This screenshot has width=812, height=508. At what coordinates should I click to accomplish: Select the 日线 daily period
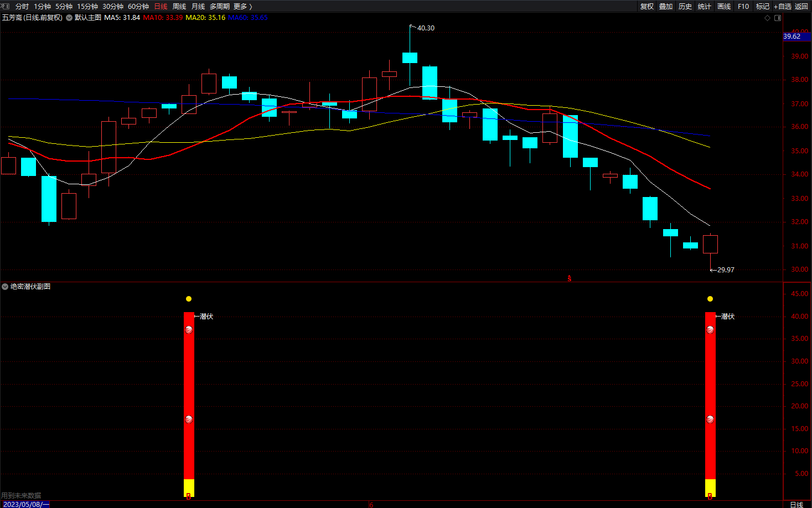click(161, 7)
